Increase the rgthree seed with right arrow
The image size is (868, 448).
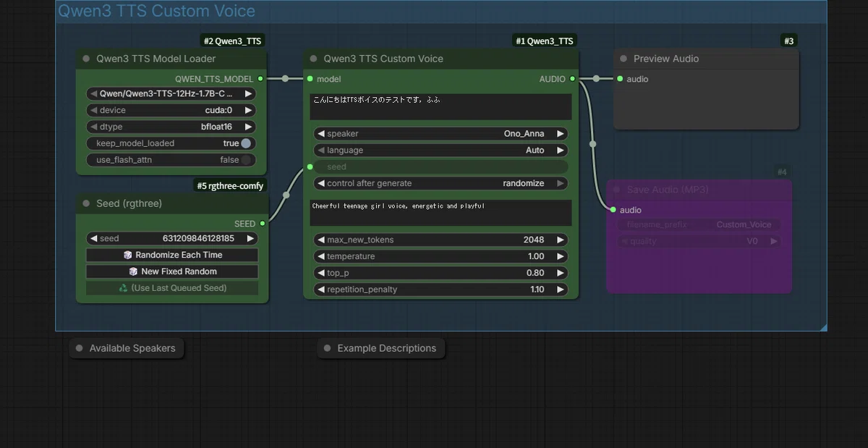(x=250, y=238)
